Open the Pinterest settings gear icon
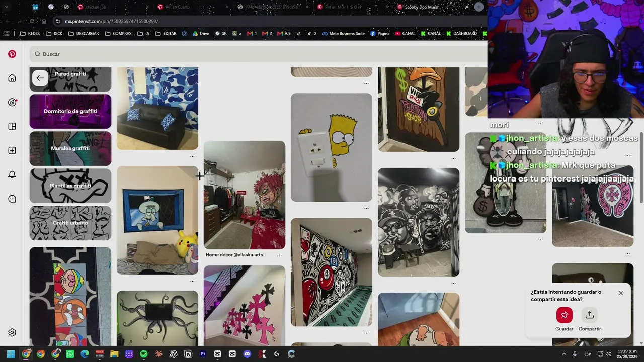Image resolution: width=644 pixels, height=362 pixels. coord(12,332)
